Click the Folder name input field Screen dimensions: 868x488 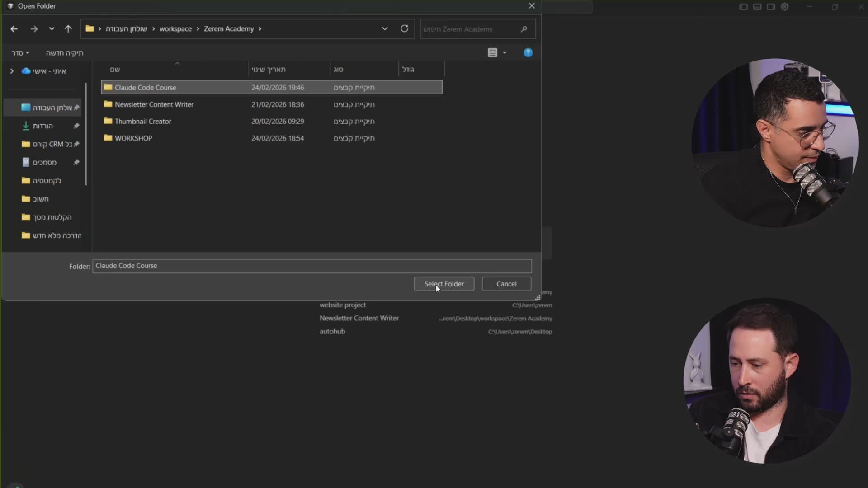click(x=312, y=266)
